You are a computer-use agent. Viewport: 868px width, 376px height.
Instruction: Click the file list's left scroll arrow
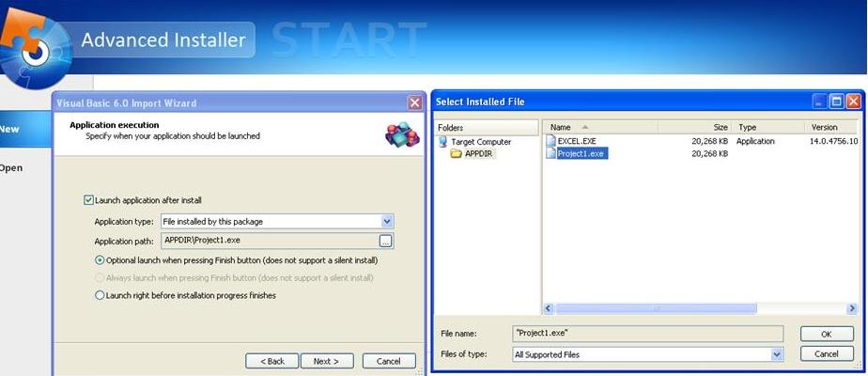click(x=549, y=308)
